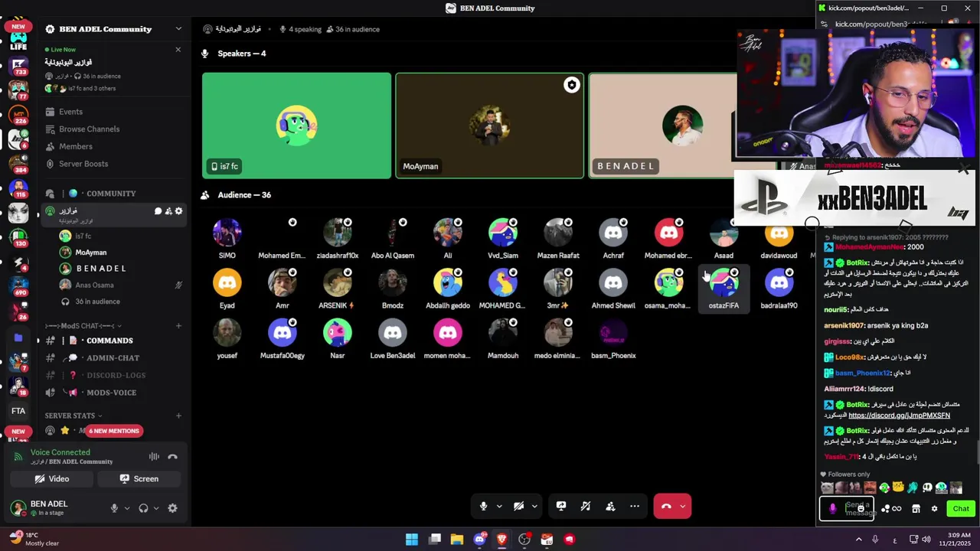This screenshot has width=980, height=551.
Task: Open output device arrow next to headphones icon
Action: [x=156, y=508]
